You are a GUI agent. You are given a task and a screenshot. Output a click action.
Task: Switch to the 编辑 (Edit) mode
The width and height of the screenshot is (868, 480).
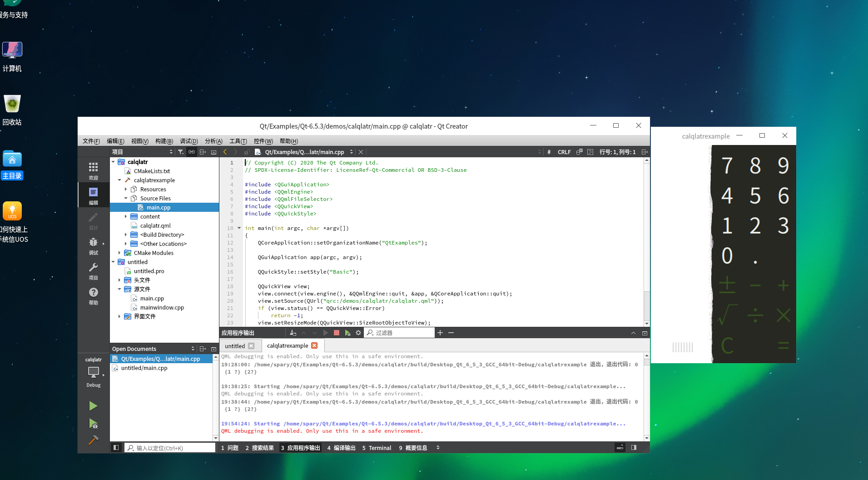point(93,196)
